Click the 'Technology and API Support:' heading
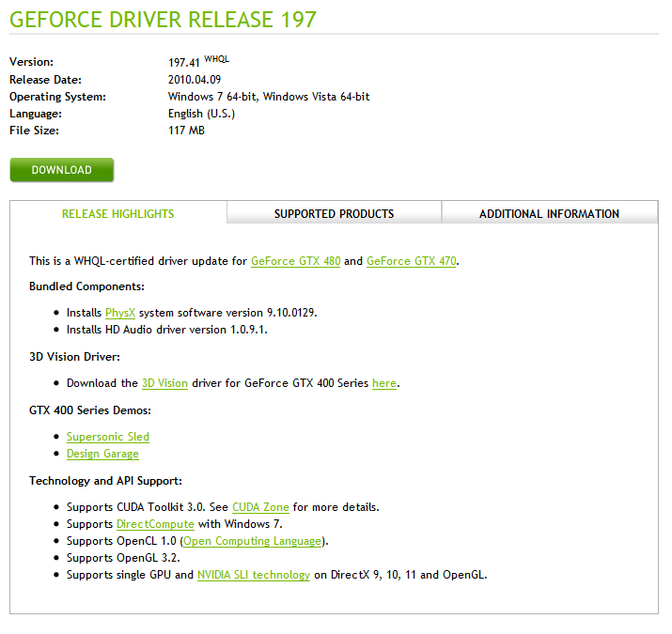Image resolution: width=672 pixels, height=634 pixels. tap(105, 481)
